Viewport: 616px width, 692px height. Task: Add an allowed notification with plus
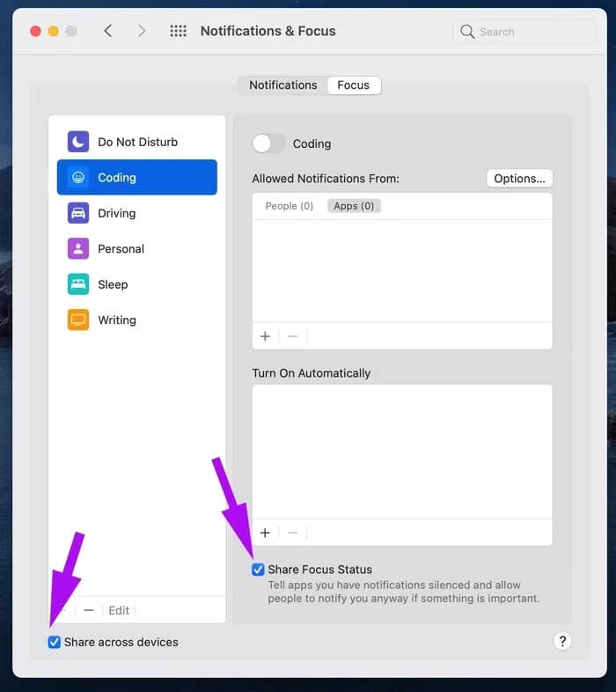click(x=265, y=336)
